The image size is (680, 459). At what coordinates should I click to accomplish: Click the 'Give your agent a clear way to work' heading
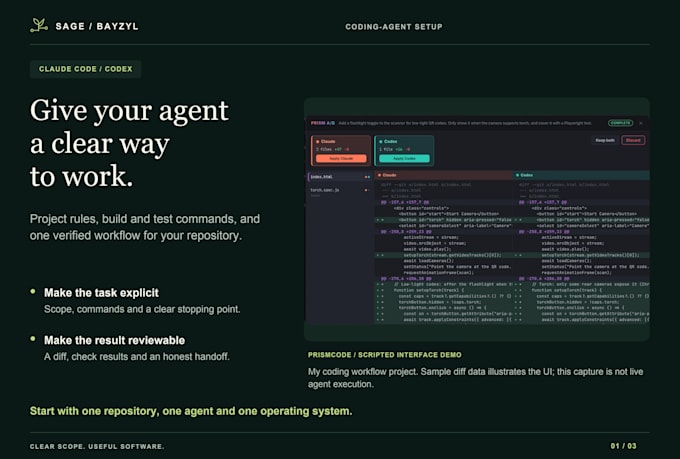pos(129,143)
